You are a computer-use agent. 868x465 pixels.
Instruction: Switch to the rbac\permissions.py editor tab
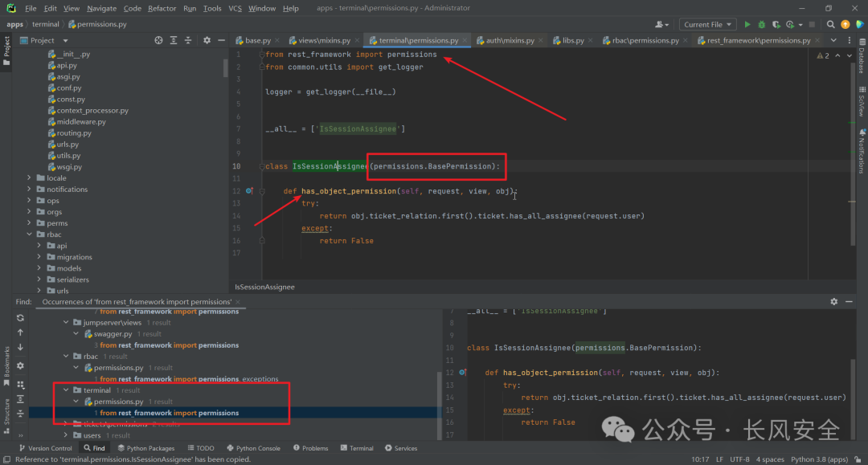click(645, 40)
